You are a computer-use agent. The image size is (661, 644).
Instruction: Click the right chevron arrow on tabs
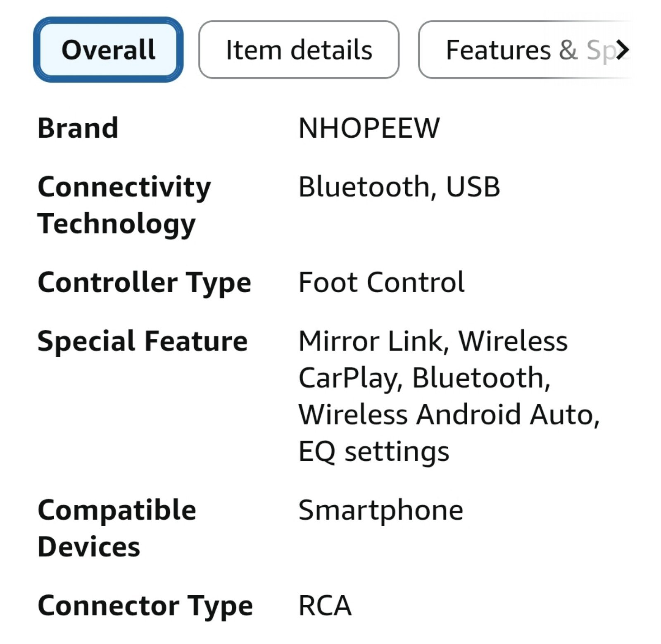[x=622, y=50]
